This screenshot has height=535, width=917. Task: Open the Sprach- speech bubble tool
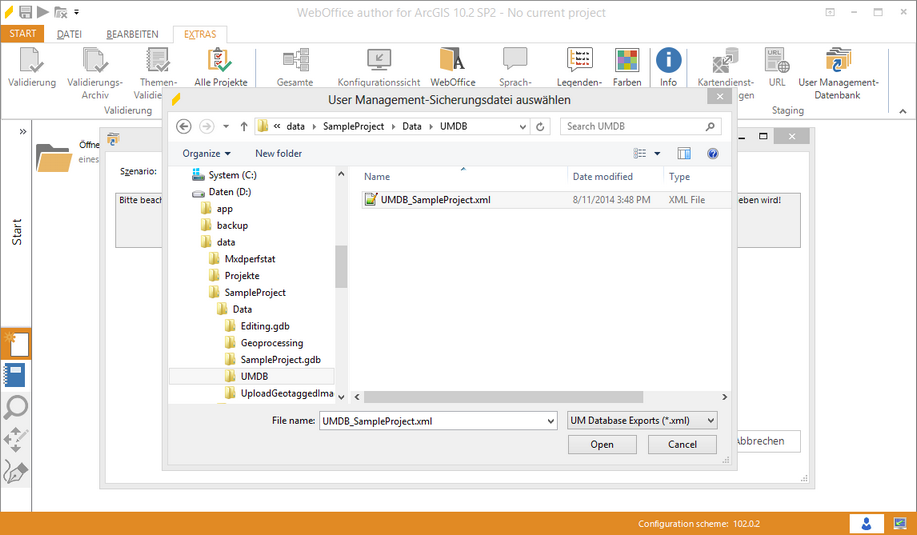(x=515, y=67)
